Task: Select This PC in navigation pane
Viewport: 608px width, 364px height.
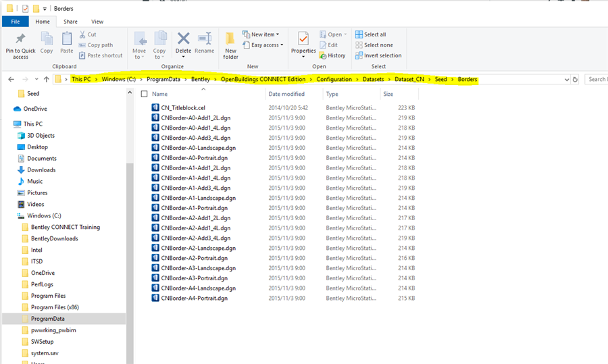Action: [28, 124]
